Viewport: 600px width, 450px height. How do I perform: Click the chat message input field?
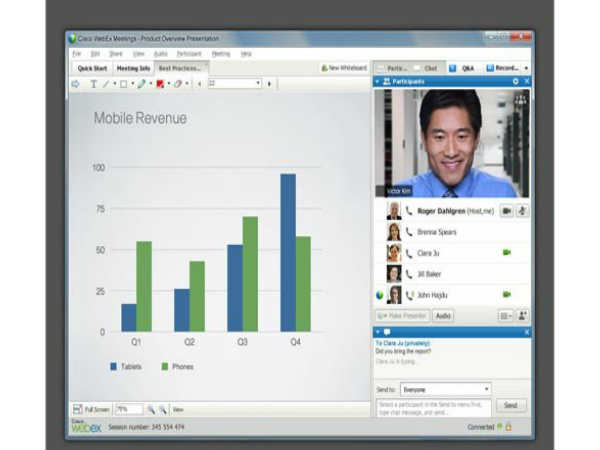[434, 408]
